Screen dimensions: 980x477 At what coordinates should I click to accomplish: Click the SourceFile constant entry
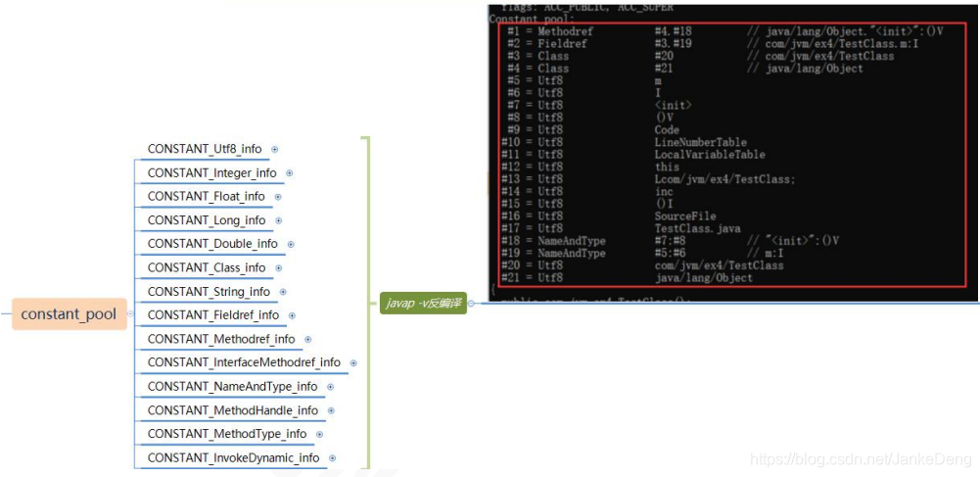coord(685,216)
